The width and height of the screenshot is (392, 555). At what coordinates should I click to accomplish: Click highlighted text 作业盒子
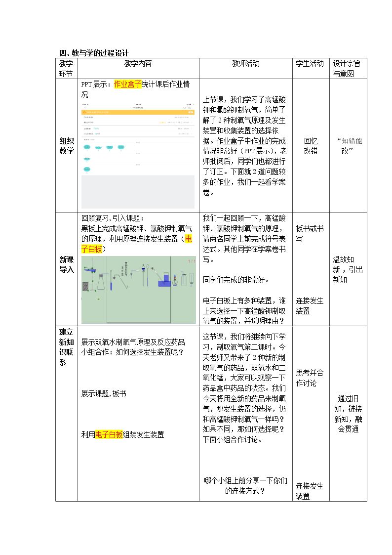(127, 84)
